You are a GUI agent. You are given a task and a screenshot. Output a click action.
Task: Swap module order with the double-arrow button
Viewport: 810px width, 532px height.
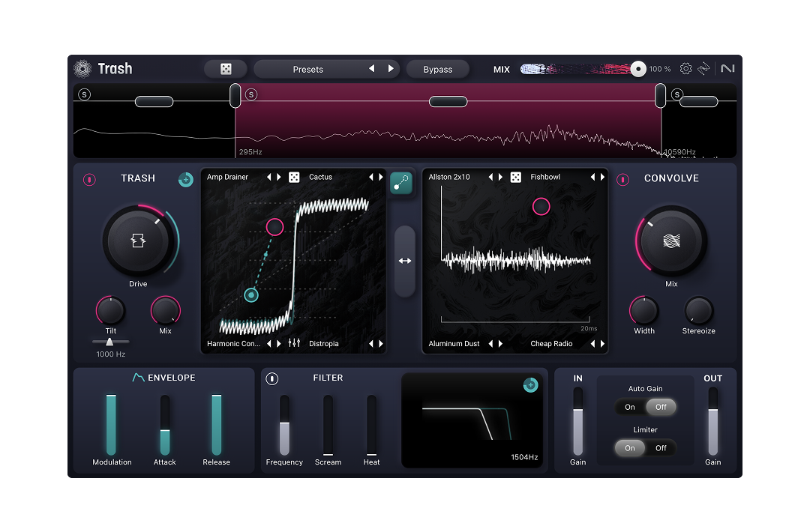coord(405,261)
